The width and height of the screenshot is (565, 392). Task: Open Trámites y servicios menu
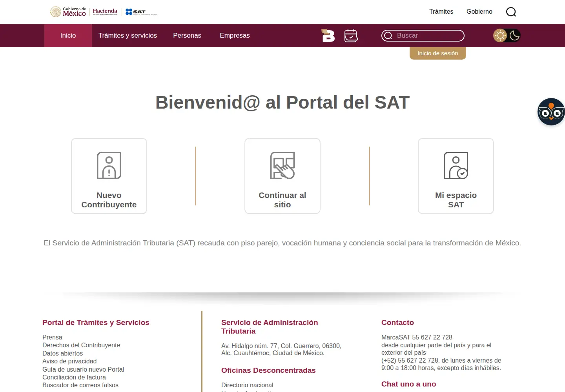tap(128, 35)
